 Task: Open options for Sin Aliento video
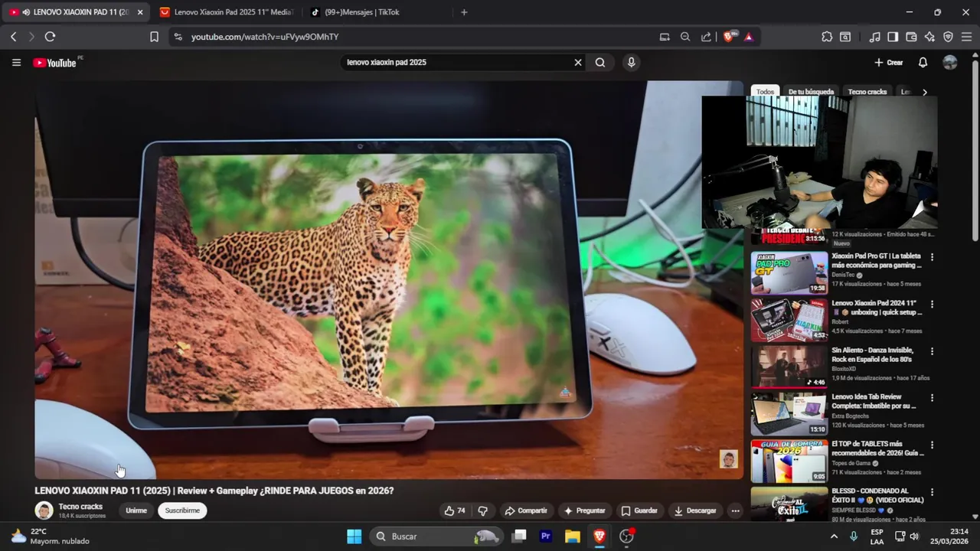932,351
